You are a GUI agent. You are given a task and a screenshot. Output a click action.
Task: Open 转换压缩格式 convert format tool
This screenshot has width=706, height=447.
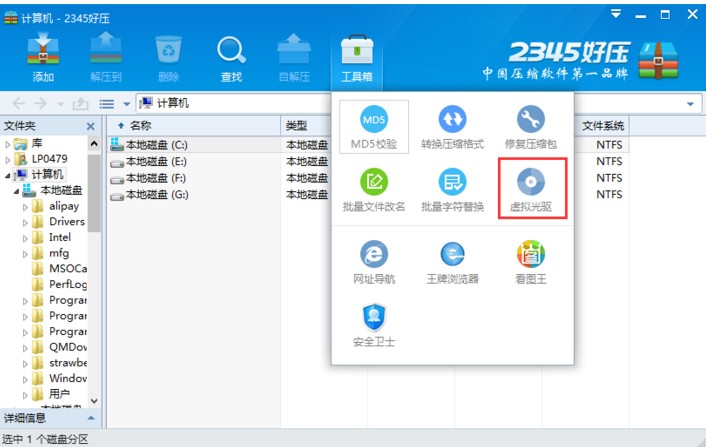pos(453,127)
